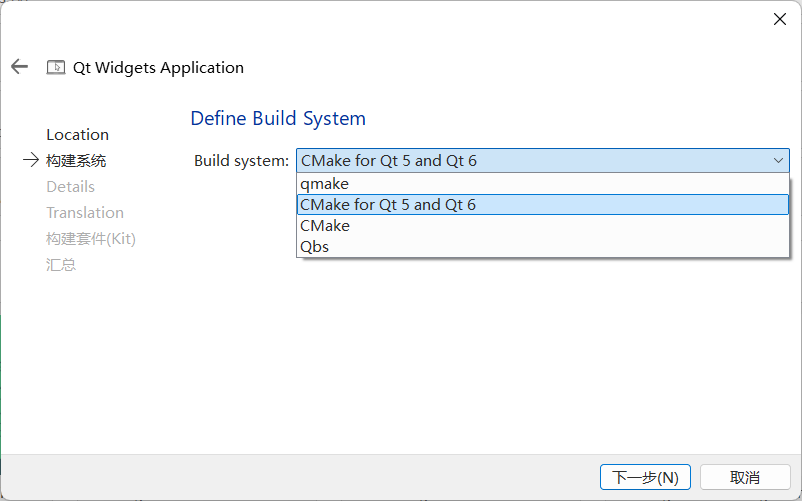Go back using the left arrow icon
802x501 pixels.
tap(19, 66)
